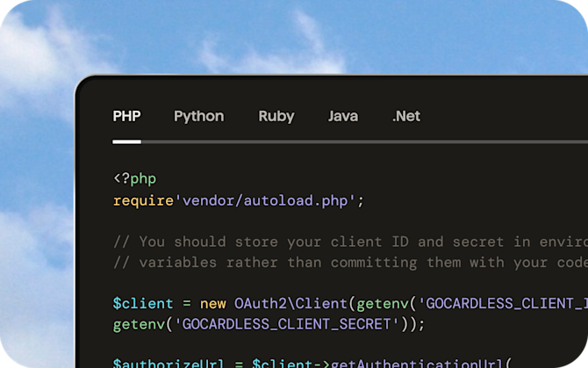Switch to the Python tab
This screenshot has height=368, width=588.
[x=198, y=116]
